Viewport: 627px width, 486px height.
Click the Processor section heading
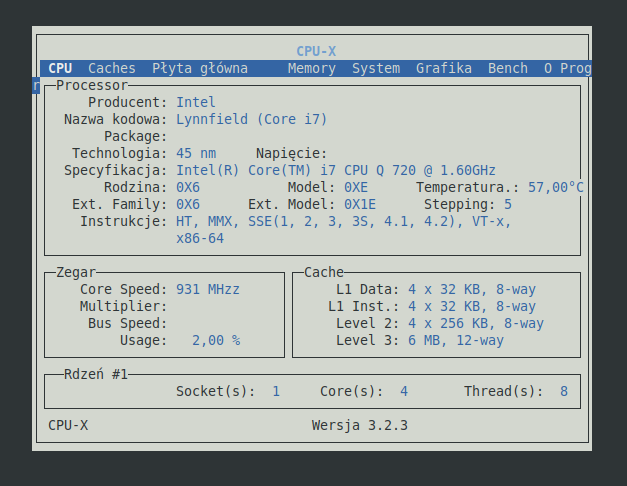coord(92,85)
